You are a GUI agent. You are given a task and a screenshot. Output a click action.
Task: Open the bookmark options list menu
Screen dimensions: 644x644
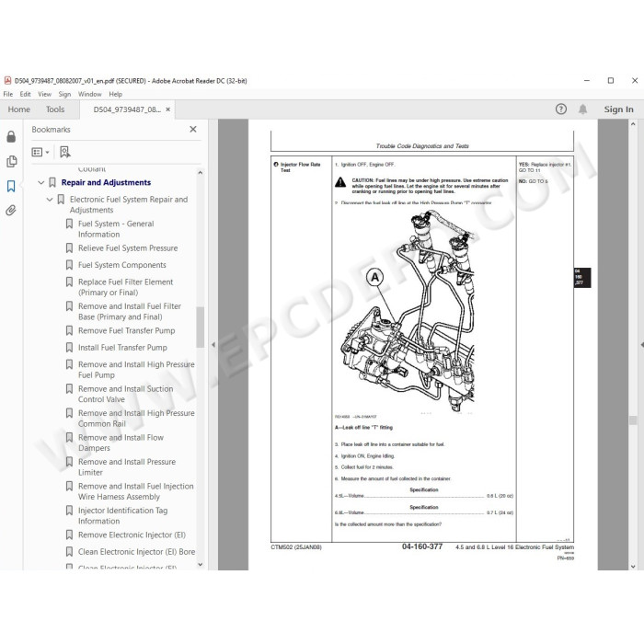click(x=40, y=152)
